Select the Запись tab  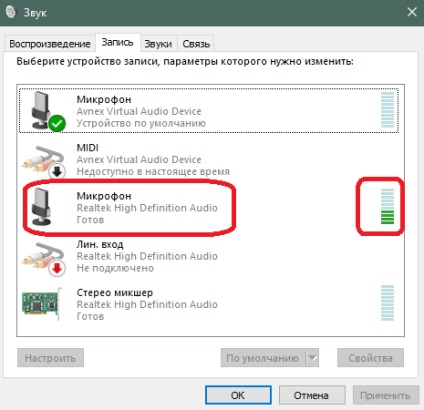[117, 42]
